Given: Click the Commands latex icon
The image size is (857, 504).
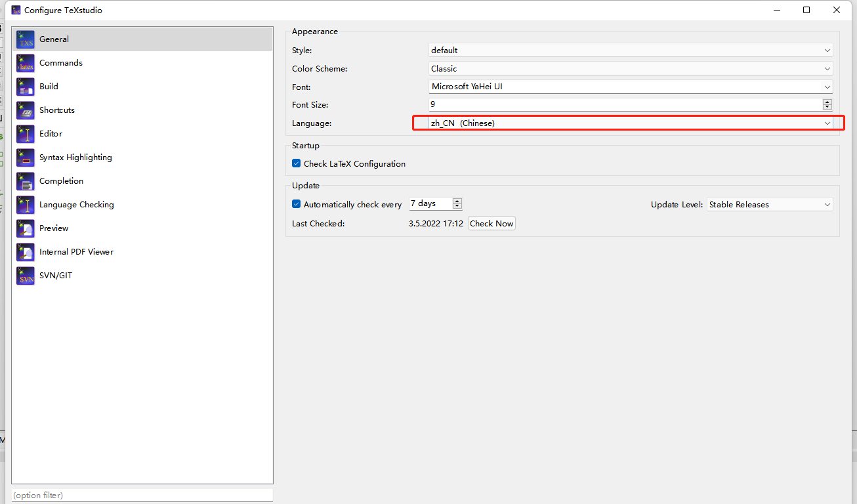Looking at the screenshot, I should click(x=26, y=63).
